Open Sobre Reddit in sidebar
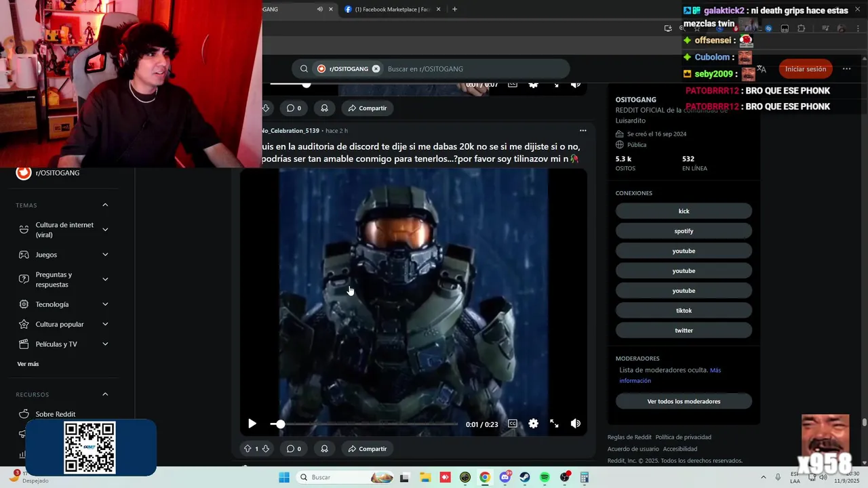This screenshot has width=868, height=488. (55, 414)
